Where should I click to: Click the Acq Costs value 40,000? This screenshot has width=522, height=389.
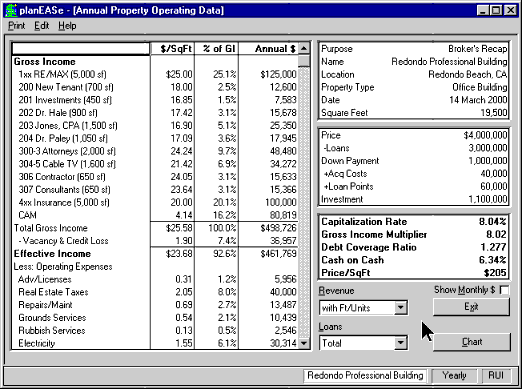pos(494,174)
